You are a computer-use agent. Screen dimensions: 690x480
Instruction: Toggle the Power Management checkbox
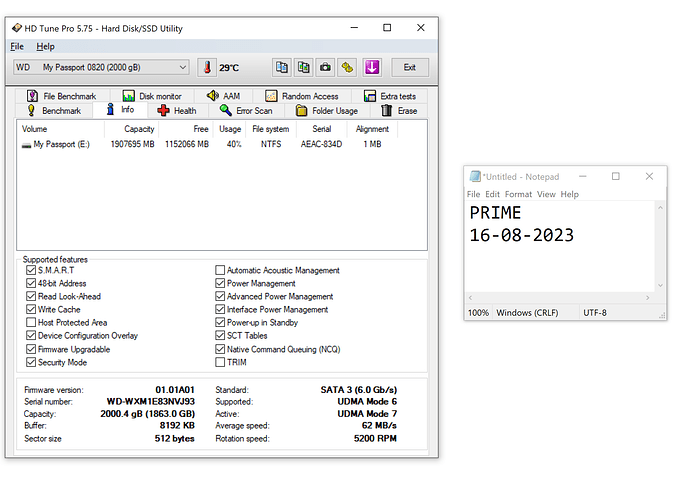tap(220, 283)
